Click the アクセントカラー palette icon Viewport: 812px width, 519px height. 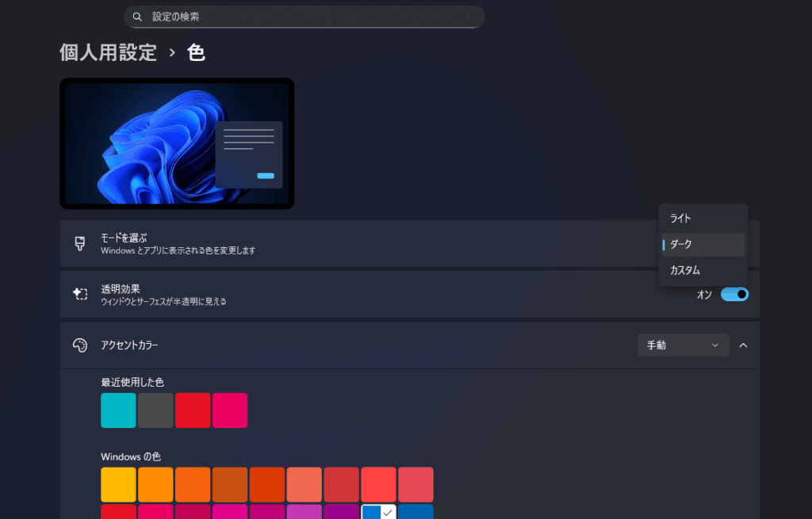pos(79,345)
